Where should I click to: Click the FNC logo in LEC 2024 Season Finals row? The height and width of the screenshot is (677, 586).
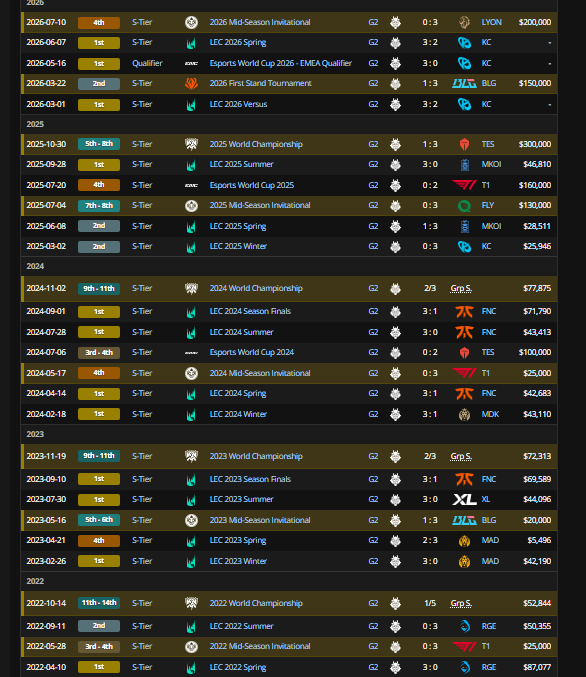tap(464, 311)
